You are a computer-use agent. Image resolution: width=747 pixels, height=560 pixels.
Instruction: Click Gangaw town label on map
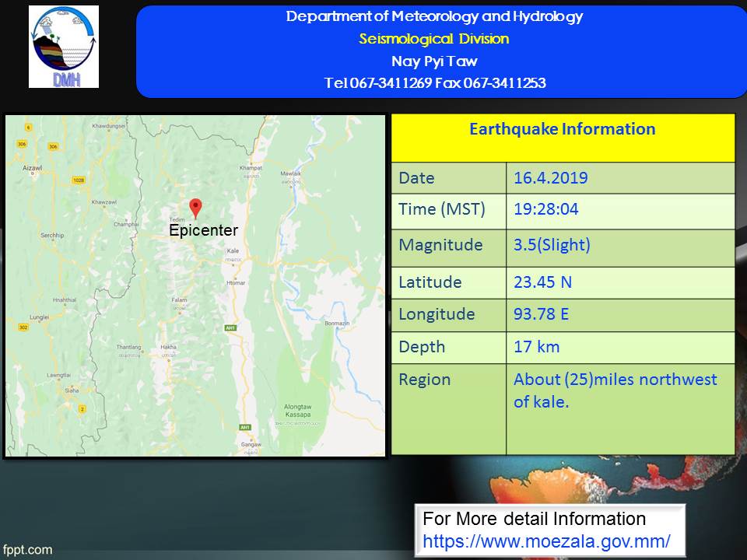tap(251, 444)
